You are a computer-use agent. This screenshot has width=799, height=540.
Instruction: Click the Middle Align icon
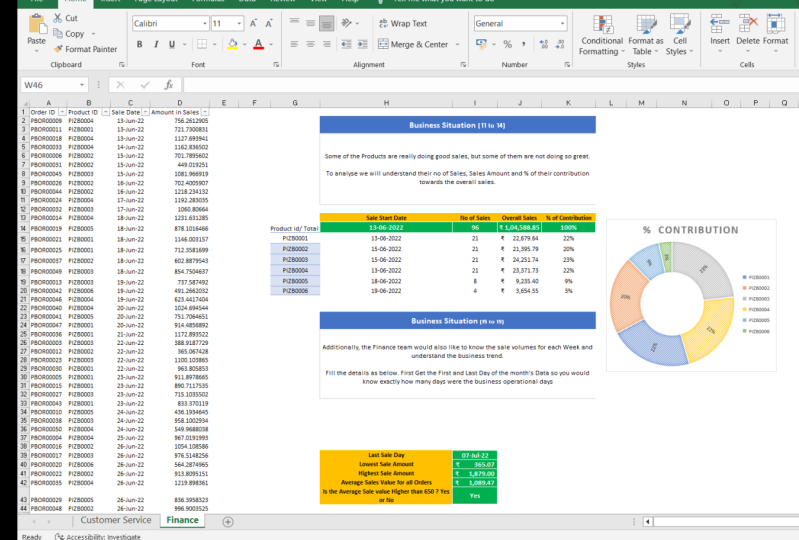(310, 23)
